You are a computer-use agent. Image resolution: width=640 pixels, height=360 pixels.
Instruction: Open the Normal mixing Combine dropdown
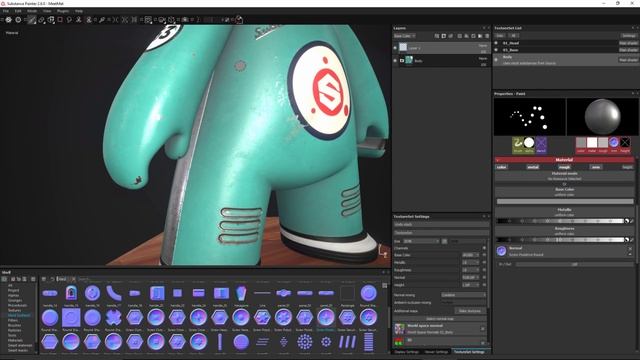(463, 295)
